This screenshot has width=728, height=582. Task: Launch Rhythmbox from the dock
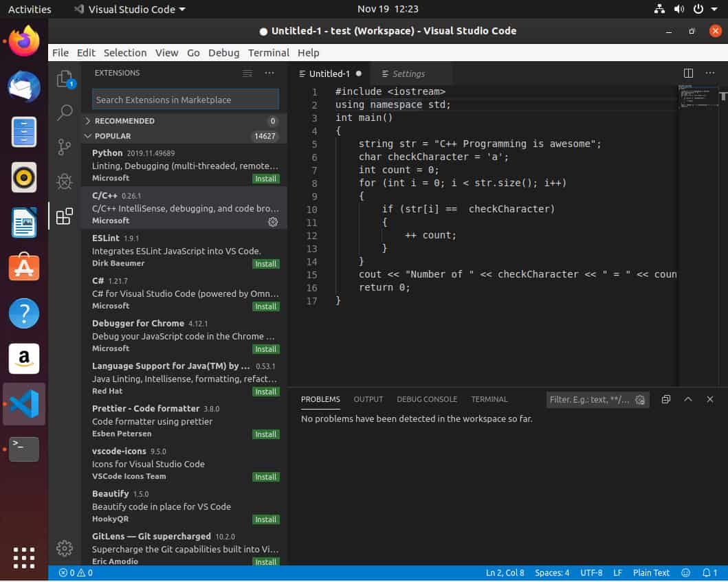[24, 177]
